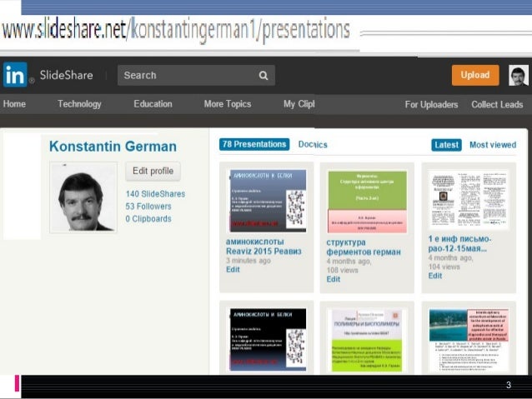The width and height of the screenshot is (532, 399).
Task: Open the user avatar in top right
Action: point(519,75)
